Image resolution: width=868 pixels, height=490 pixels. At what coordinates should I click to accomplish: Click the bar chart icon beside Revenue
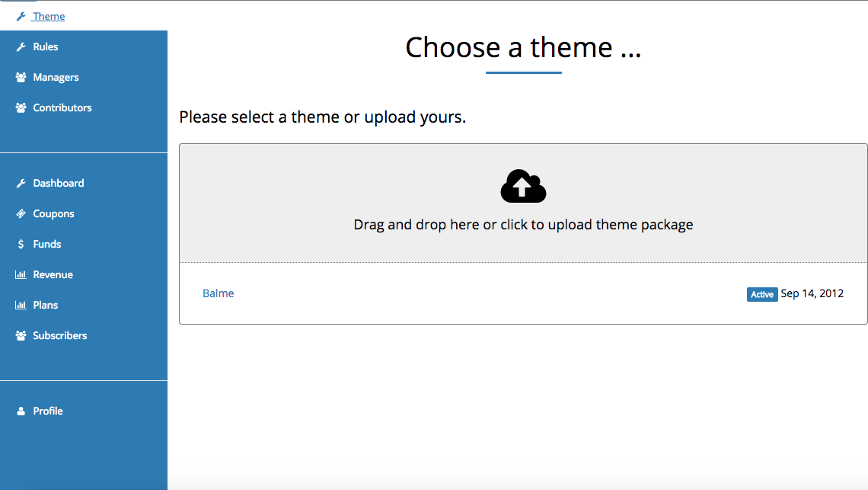21,275
